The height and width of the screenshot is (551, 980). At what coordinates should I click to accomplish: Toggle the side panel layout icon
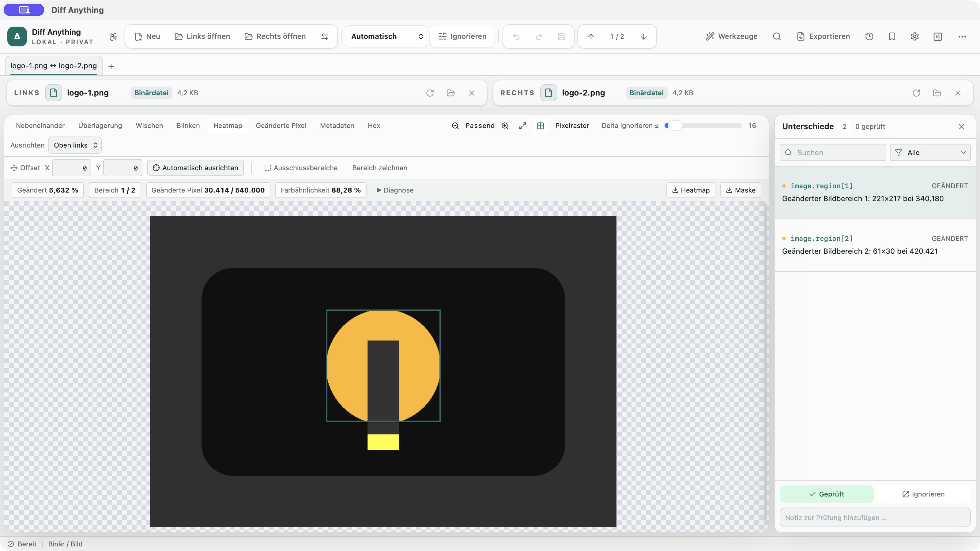click(x=938, y=36)
